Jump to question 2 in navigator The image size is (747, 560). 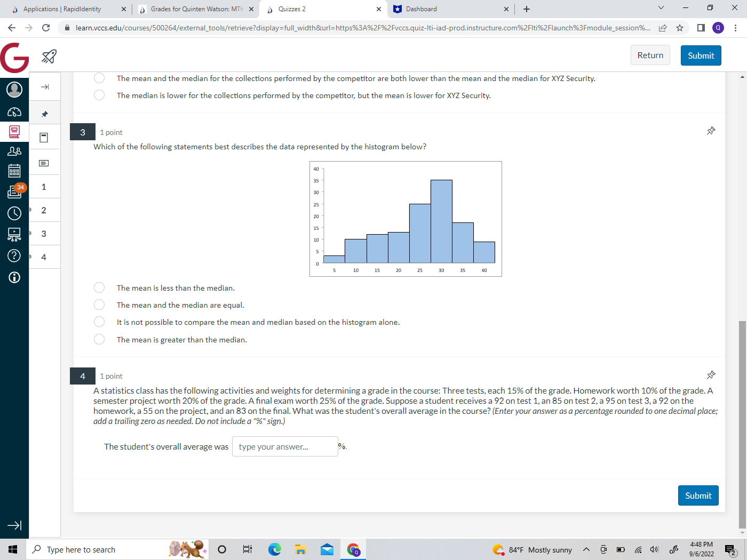(44, 210)
